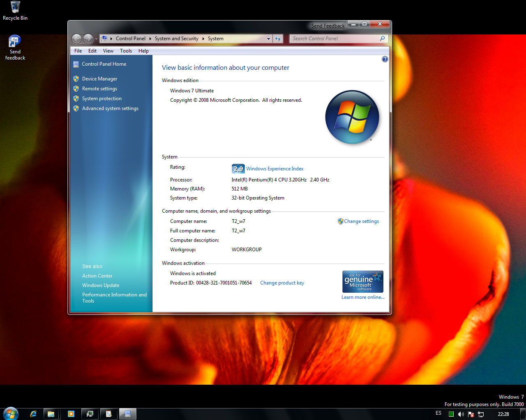Click the taskbar button with the document icon
Viewport: 526px width, 420px height.
[108, 414]
